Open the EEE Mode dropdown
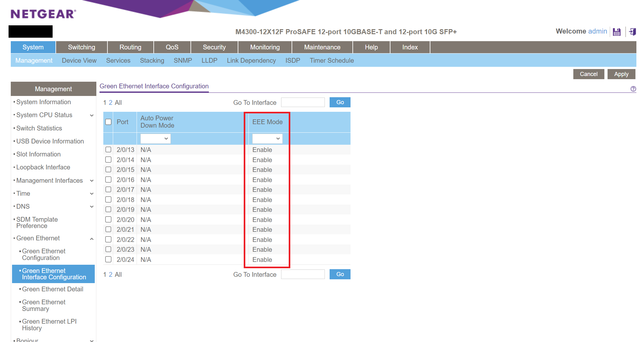The width and height of the screenshot is (644, 342). coord(267,138)
